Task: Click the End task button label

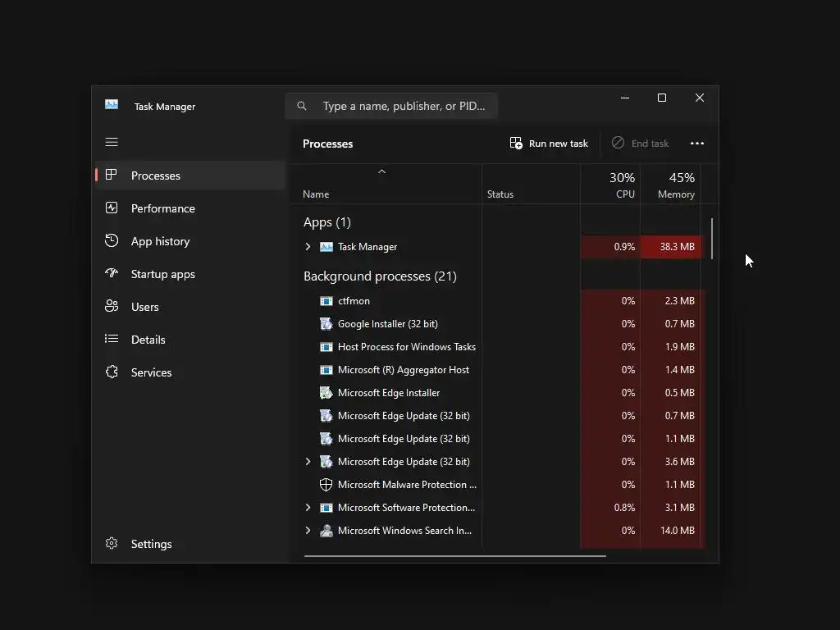Action: [650, 144]
